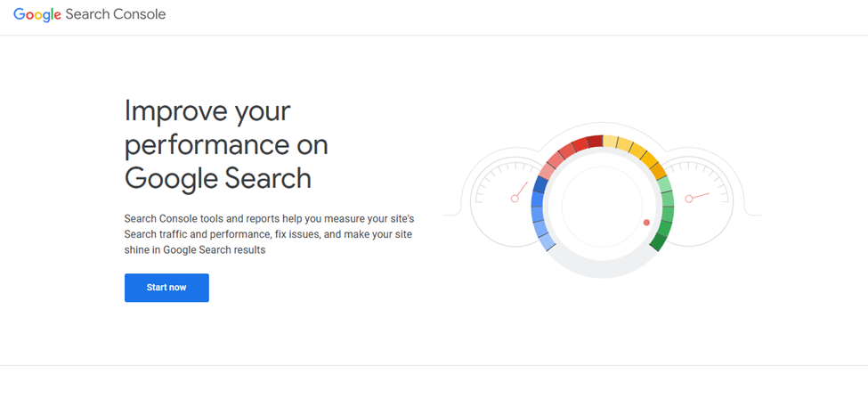
Task: Click the center of the large dial
Action: [x=603, y=206]
